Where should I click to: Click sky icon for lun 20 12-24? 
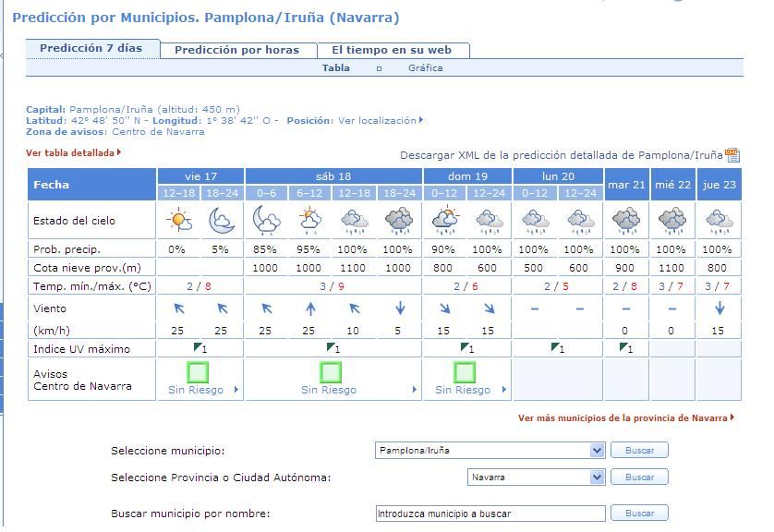pos(580,221)
